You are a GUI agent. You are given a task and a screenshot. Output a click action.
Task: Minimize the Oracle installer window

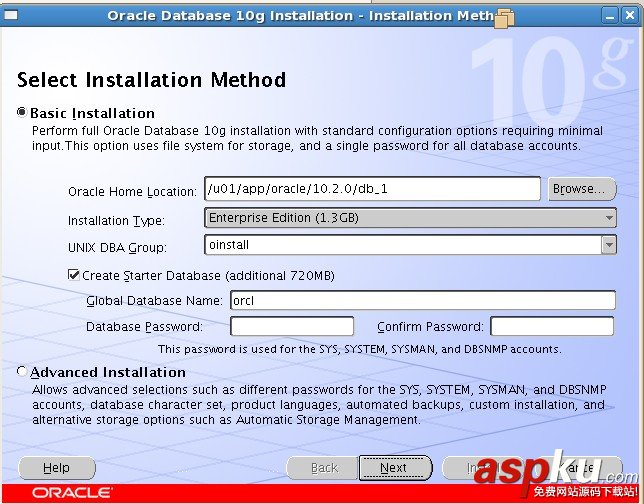pos(611,16)
